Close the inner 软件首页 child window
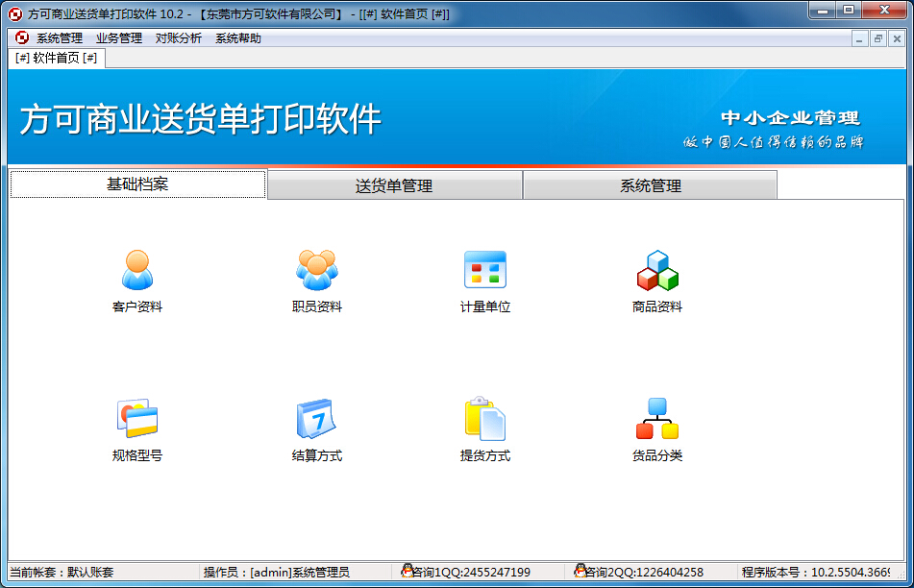 [x=897, y=39]
